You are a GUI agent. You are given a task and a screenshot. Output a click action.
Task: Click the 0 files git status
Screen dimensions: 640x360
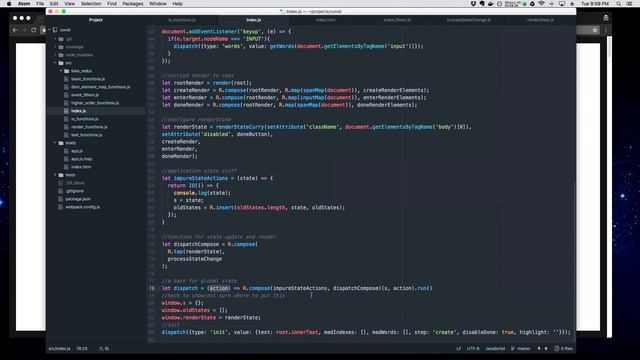tap(563, 349)
